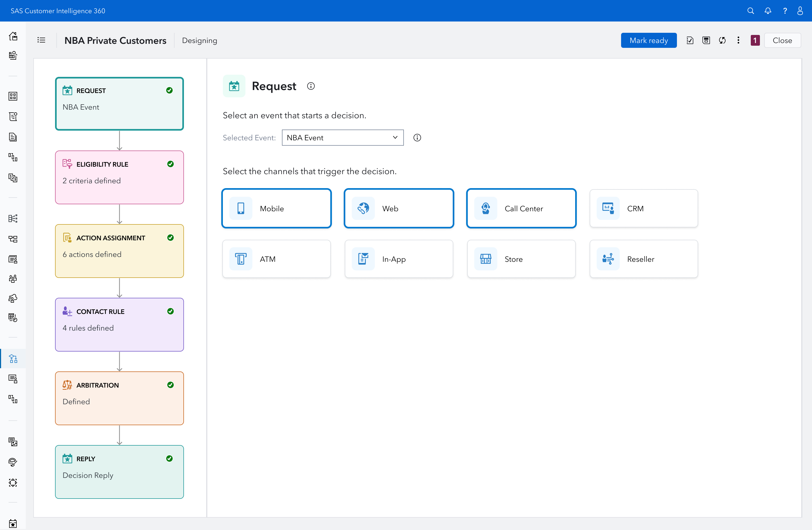Screen dimensions: 812x530
Task: Open the Selected Event dropdown
Action: (343, 138)
